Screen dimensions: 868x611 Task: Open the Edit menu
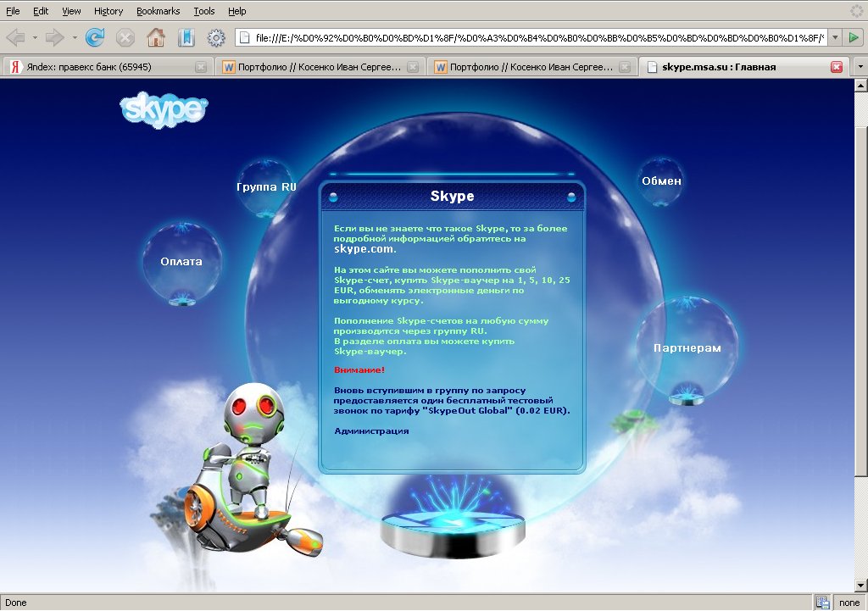click(41, 11)
